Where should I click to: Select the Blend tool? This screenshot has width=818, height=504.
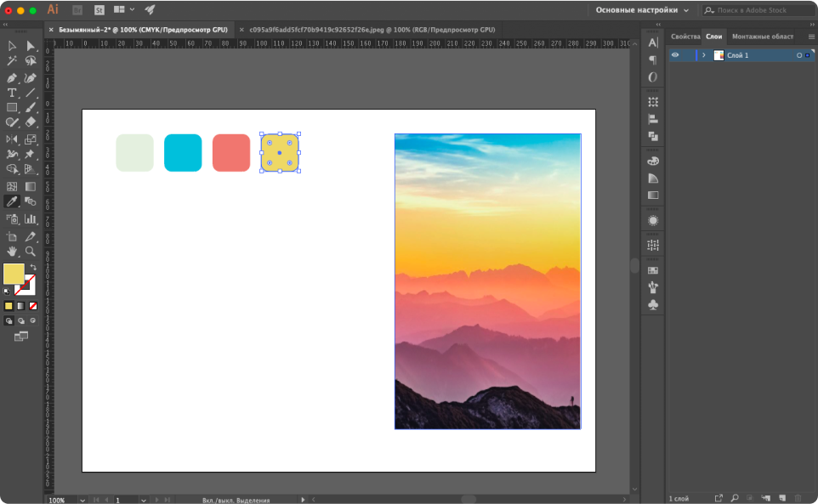coord(31,201)
